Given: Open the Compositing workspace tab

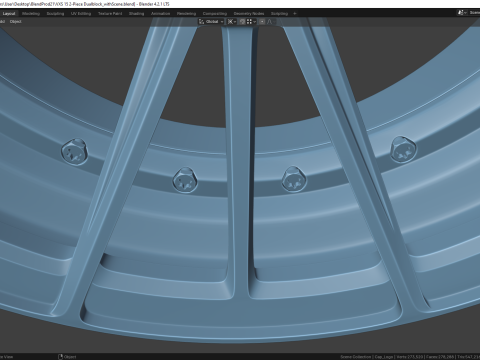Looking at the screenshot, I should [215, 14].
